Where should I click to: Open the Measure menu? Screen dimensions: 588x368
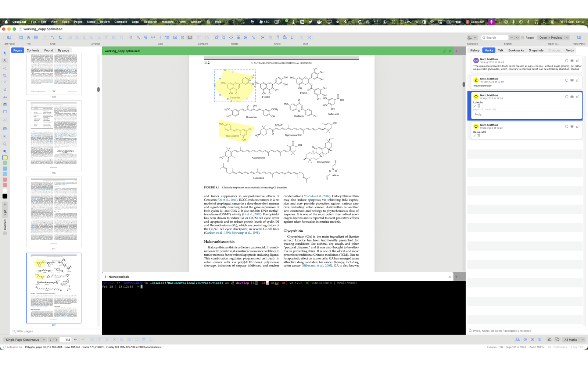coord(168,22)
